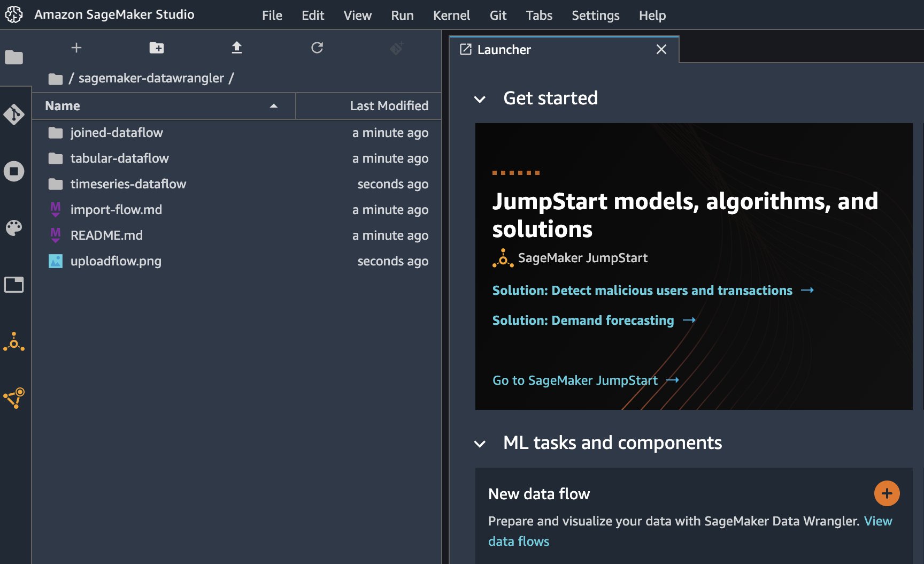Click the SageMaker JumpStart logo icon
This screenshot has height=564, width=924.
point(503,258)
